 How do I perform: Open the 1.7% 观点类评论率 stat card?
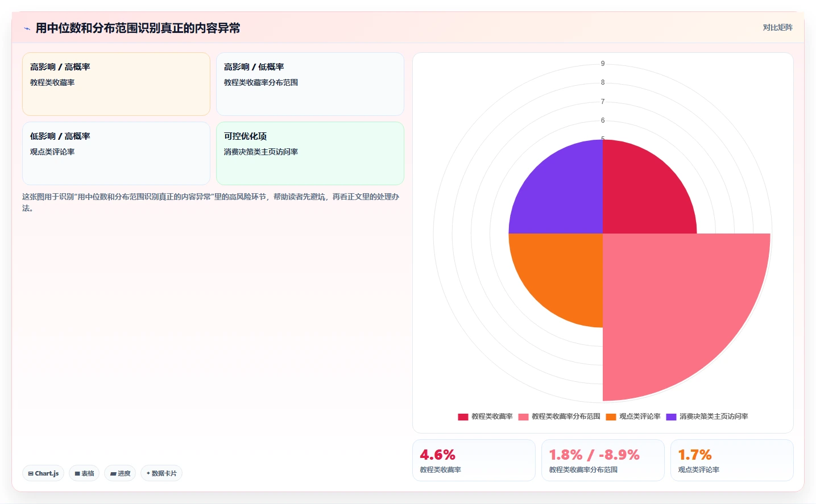(x=732, y=460)
